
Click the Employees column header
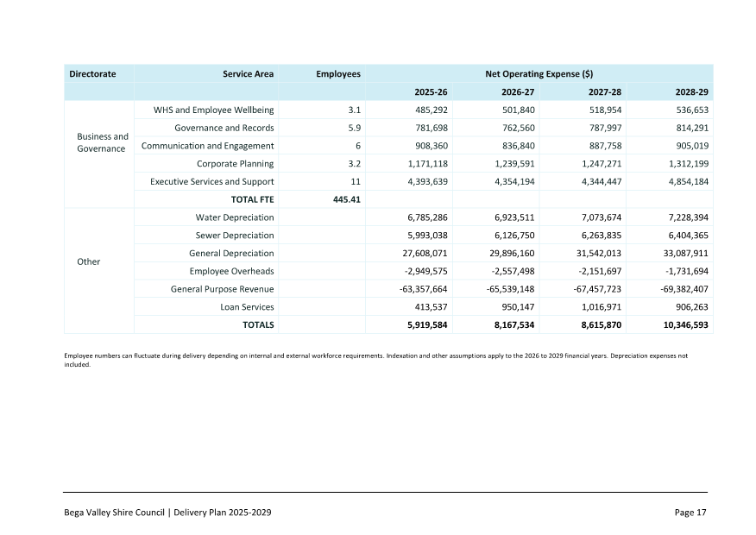pyautogui.click(x=337, y=74)
